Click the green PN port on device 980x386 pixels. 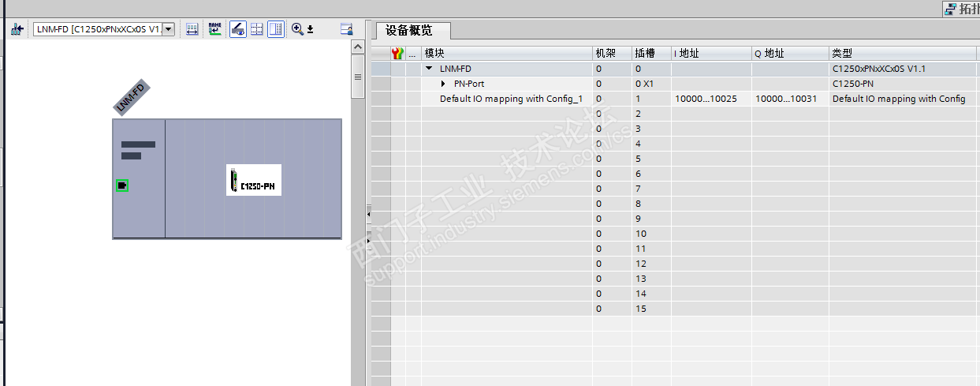click(122, 186)
